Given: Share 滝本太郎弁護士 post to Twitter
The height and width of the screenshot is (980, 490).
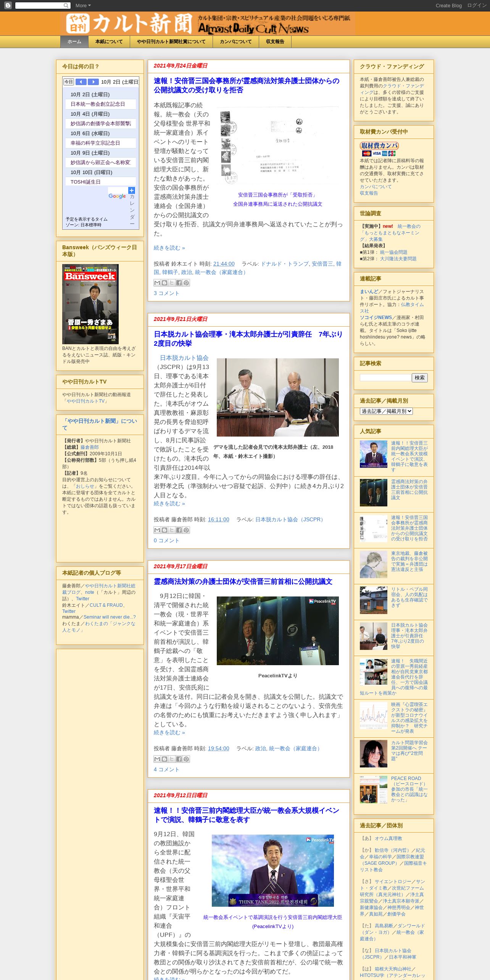Looking at the screenshot, I should pyautogui.click(x=171, y=530).
